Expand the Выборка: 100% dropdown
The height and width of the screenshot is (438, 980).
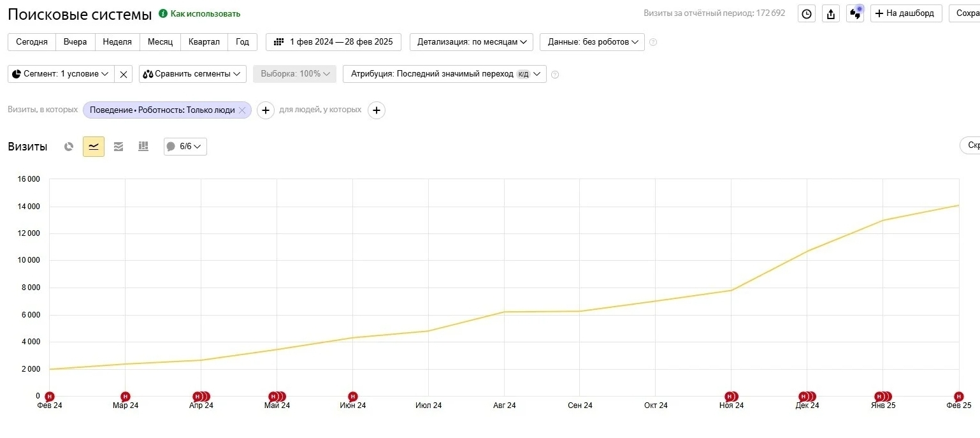294,74
